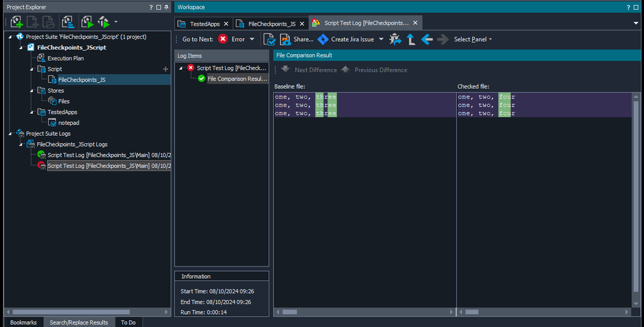644x327 pixels.
Task: Click the checkmark document icon beside Share
Action: click(269, 39)
